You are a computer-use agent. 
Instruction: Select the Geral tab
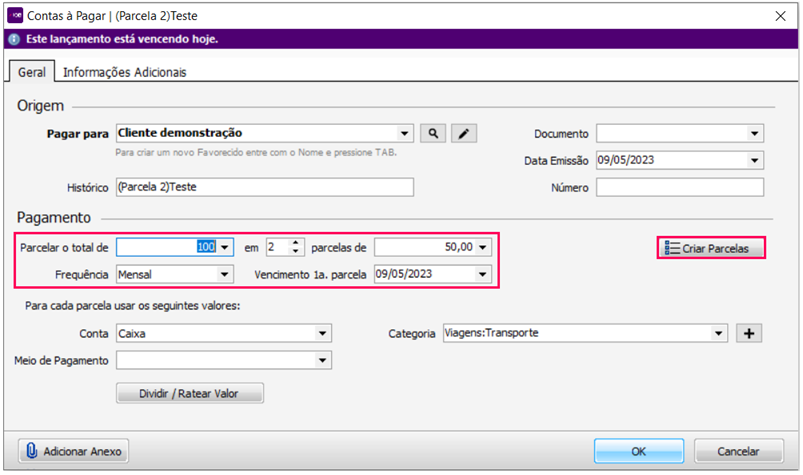pos(32,72)
